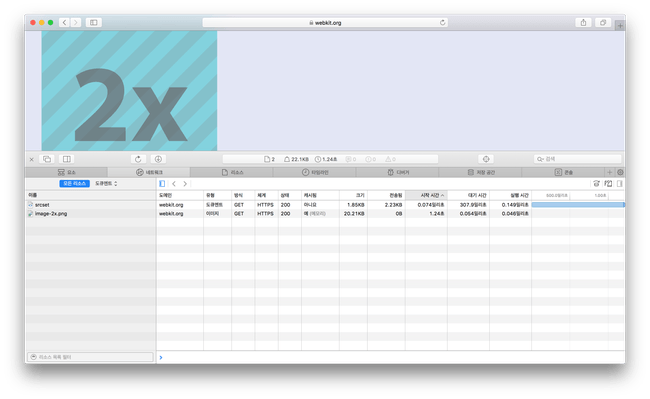
Task: Click resource count indicator showing 2
Action: point(269,159)
